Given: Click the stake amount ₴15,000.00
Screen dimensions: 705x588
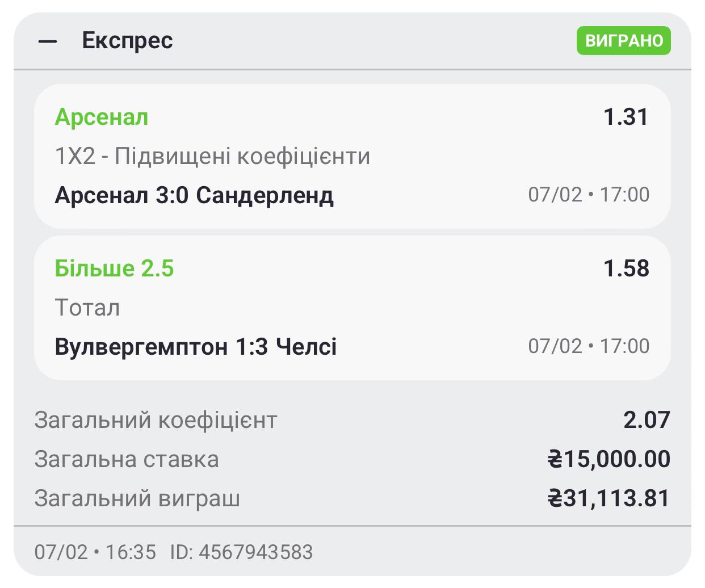Looking at the screenshot, I should tap(609, 459).
